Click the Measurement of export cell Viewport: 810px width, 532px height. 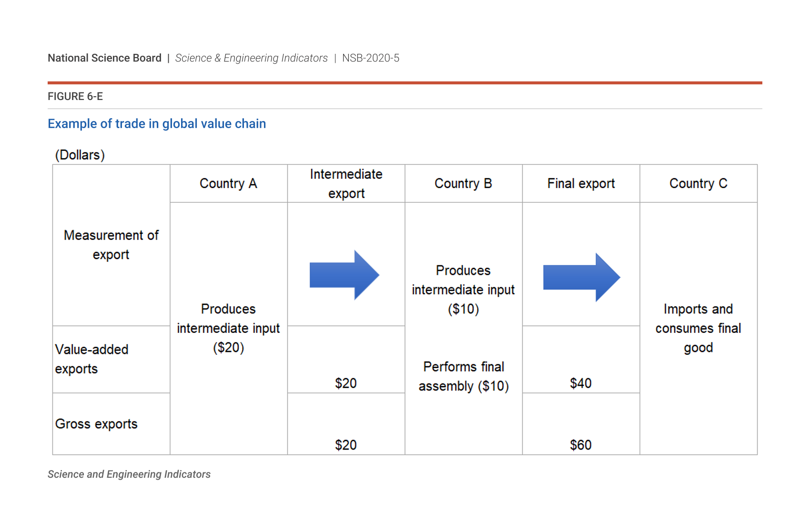[x=111, y=245]
